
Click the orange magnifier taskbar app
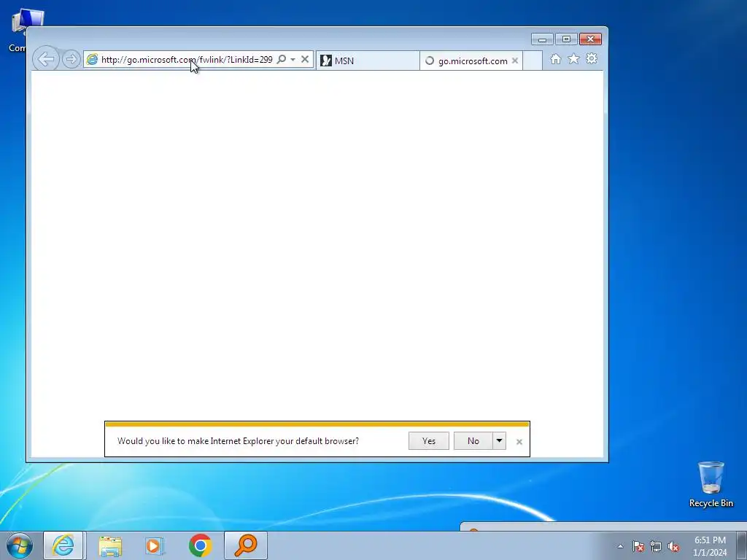(x=246, y=545)
